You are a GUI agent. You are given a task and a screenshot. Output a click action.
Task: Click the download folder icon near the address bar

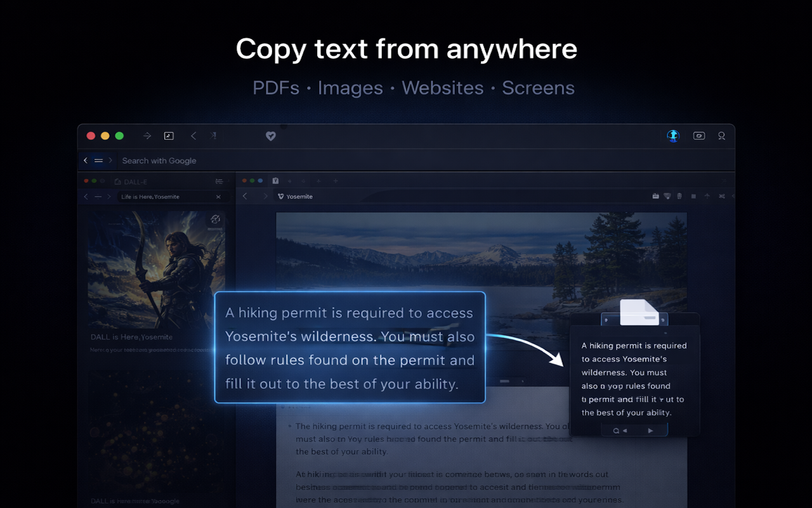click(656, 196)
